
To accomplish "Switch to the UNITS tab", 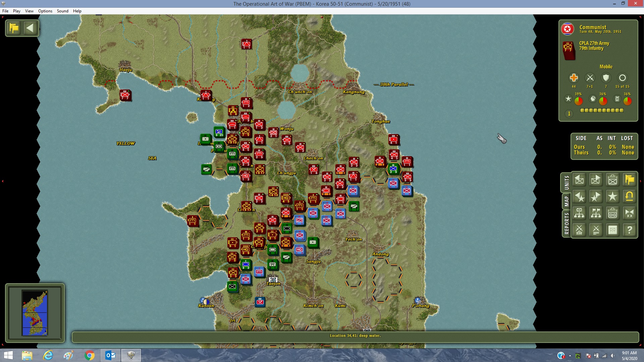I will point(567,183).
